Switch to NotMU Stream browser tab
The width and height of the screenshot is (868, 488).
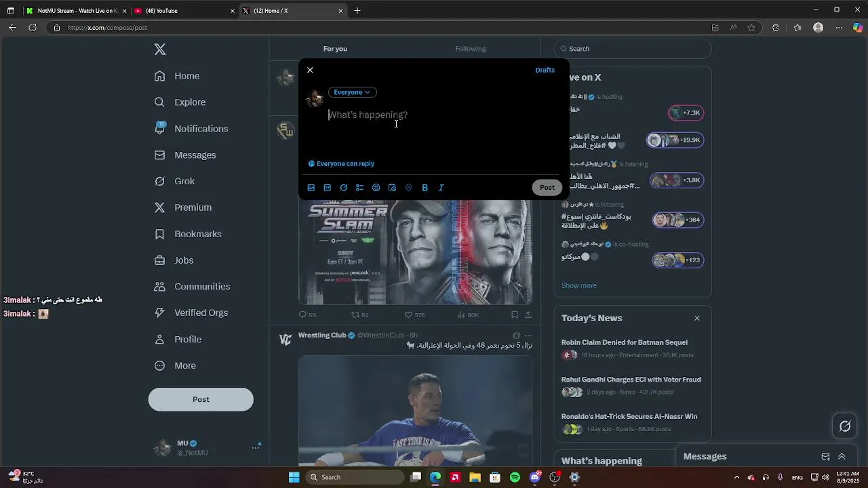(76, 11)
